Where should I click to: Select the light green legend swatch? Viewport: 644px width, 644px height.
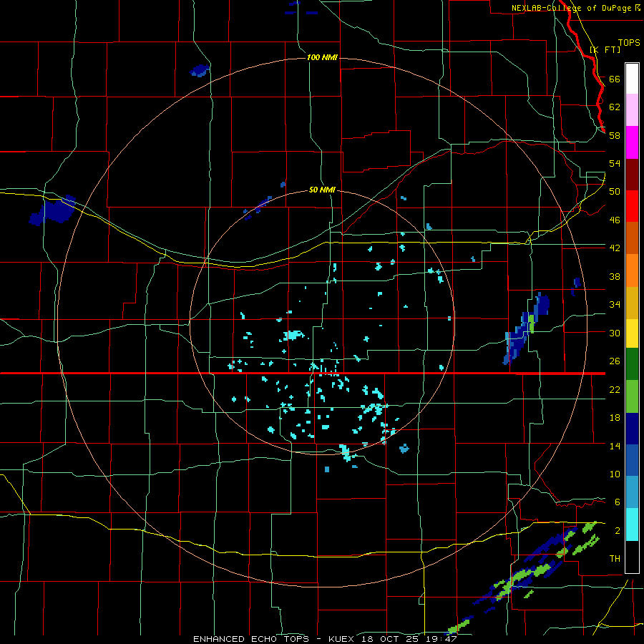pos(632,396)
